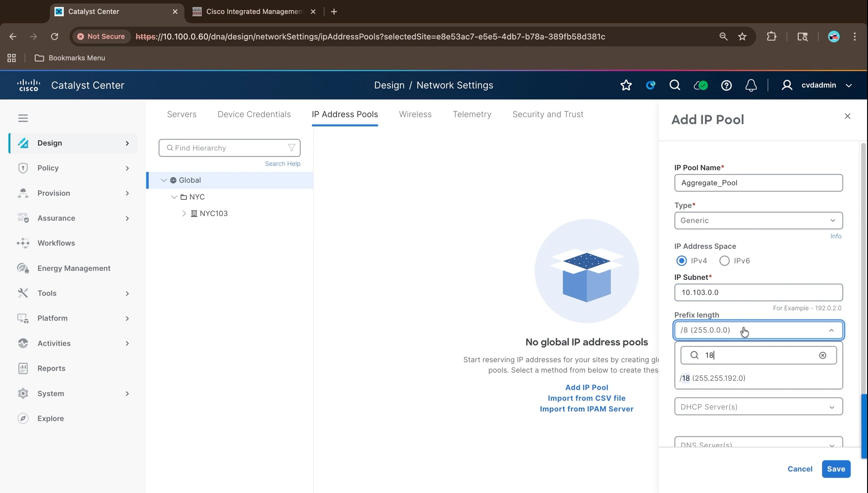The width and height of the screenshot is (868, 493).
Task: Select the IPv6 radio button
Action: pos(724,261)
